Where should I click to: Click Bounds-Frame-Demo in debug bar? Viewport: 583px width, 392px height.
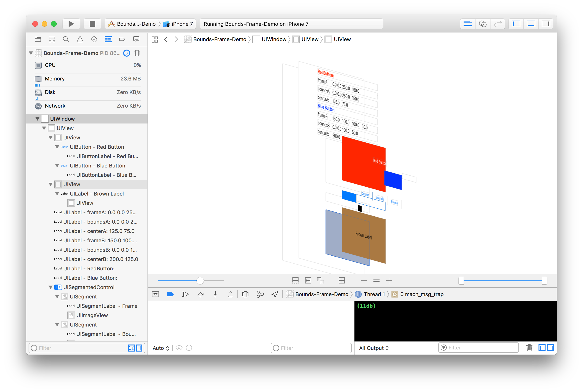point(317,294)
